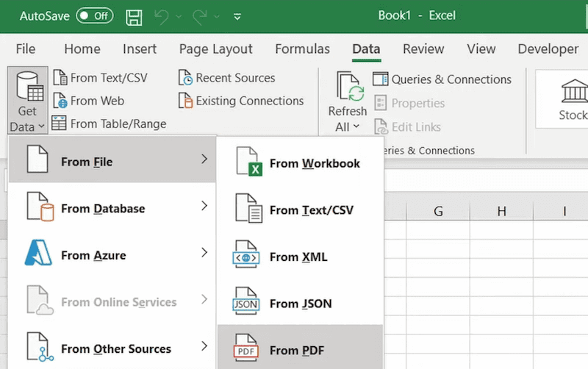Click the Azure logo icon
This screenshot has width=588, height=369.
pyautogui.click(x=38, y=252)
